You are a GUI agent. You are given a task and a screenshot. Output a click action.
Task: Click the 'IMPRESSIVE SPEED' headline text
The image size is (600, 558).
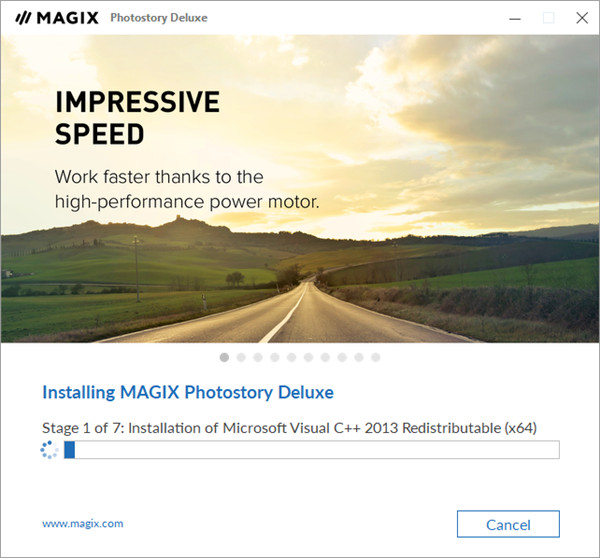[137, 118]
